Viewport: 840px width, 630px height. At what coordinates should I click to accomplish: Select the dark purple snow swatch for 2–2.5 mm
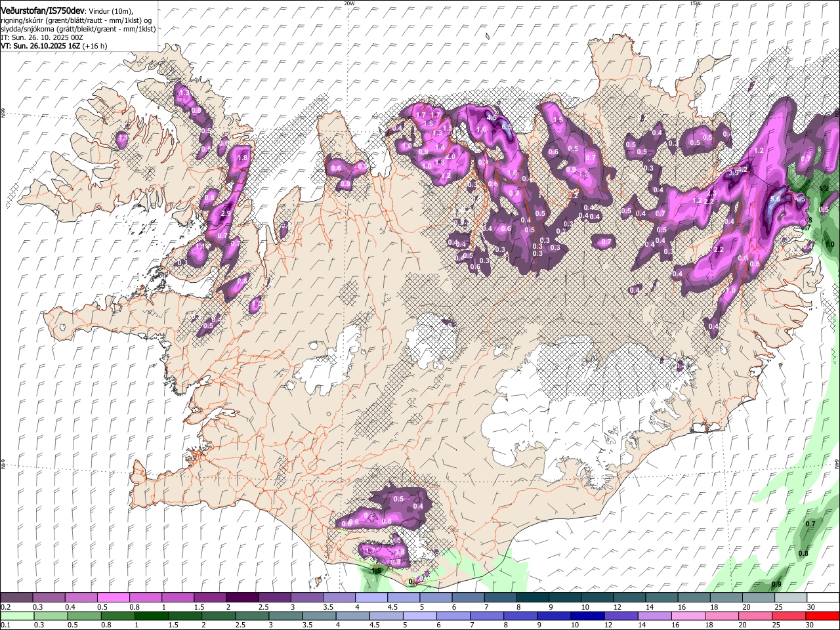click(x=242, y=597)
